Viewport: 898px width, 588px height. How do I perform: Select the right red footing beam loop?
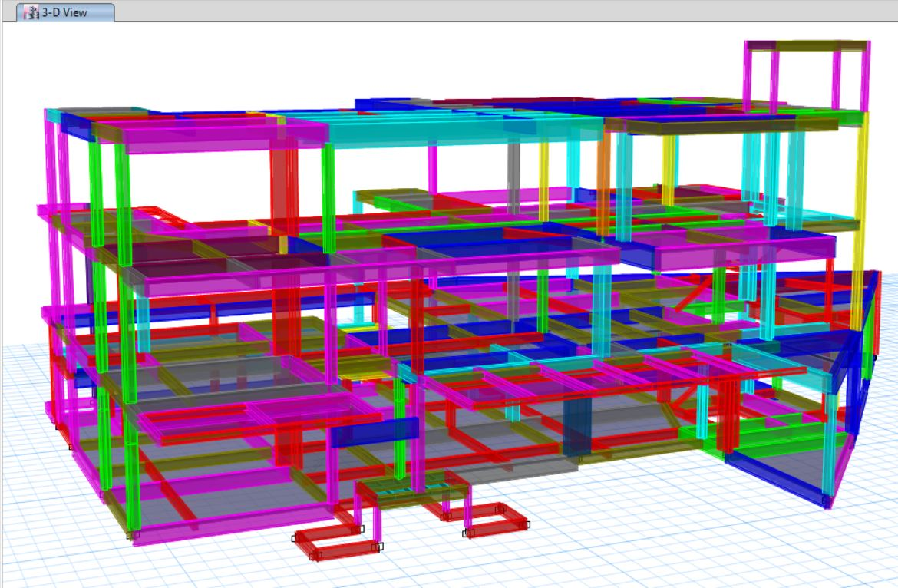[495, 519]
